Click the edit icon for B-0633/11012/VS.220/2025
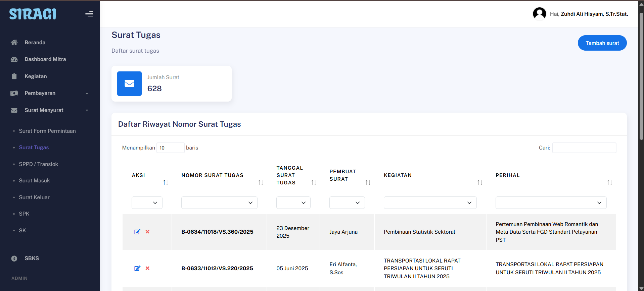This screenshot has height=291, width=644. [137, 268]
